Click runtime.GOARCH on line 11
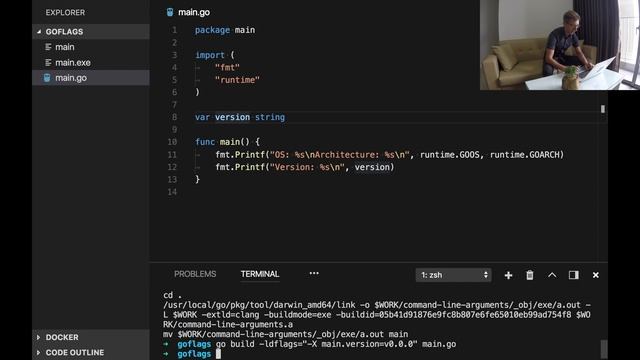 click(x=524, y=155)
